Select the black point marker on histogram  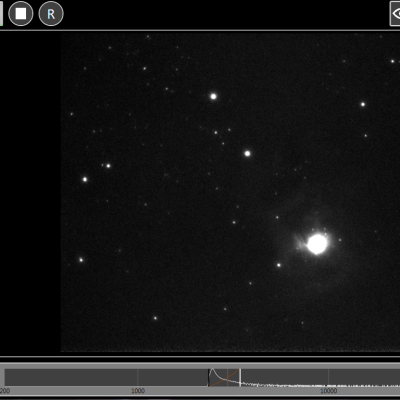pyautogui.click(x=209, y=377)
